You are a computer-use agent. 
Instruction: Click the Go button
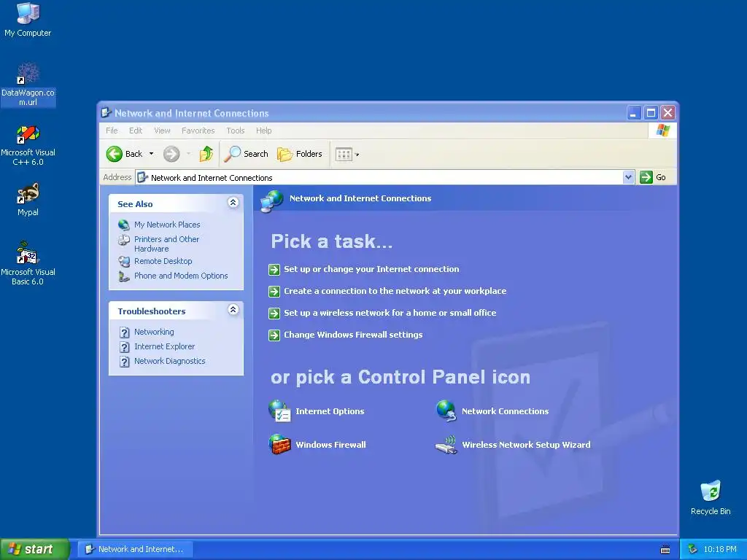click(653, 177)
